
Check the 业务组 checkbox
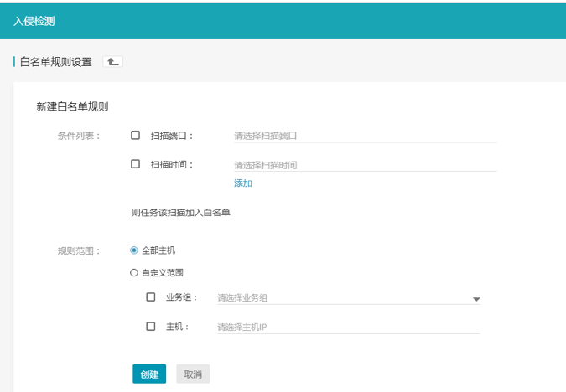151,297
